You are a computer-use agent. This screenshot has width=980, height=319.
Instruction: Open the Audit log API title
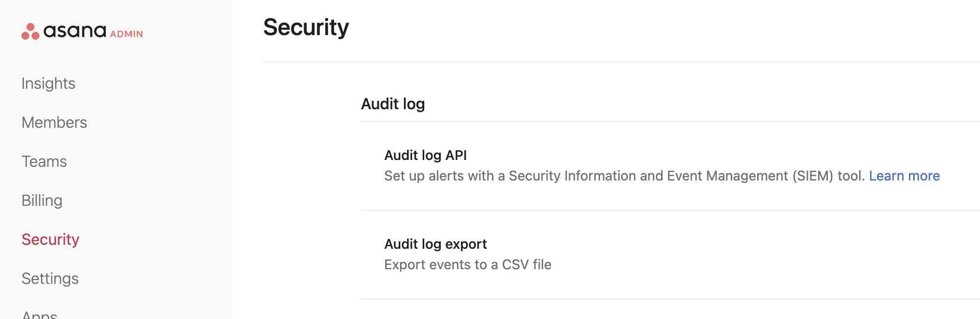click(x=425, y=155)
